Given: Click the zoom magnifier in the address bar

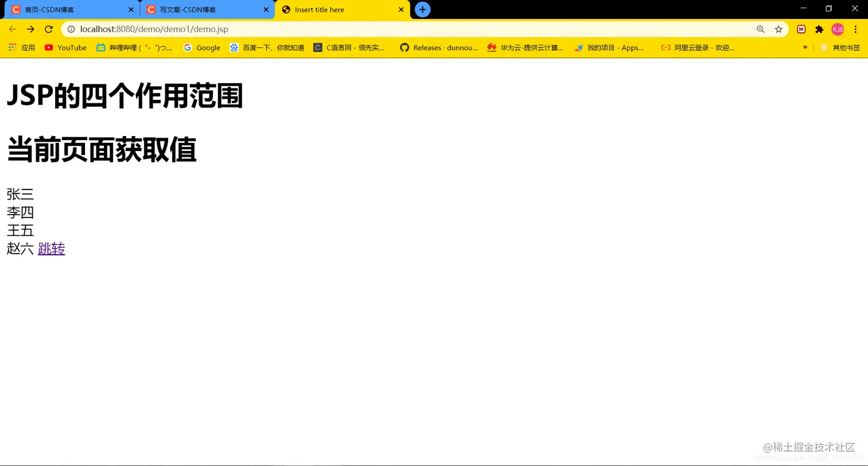Looking at the screenshot, I should coord(760,29).
